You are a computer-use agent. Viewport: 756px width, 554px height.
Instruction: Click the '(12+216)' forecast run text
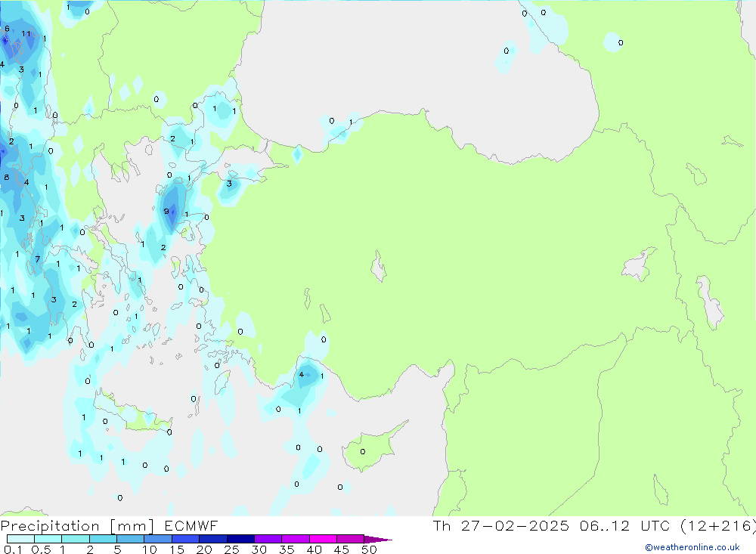[718, 526]
